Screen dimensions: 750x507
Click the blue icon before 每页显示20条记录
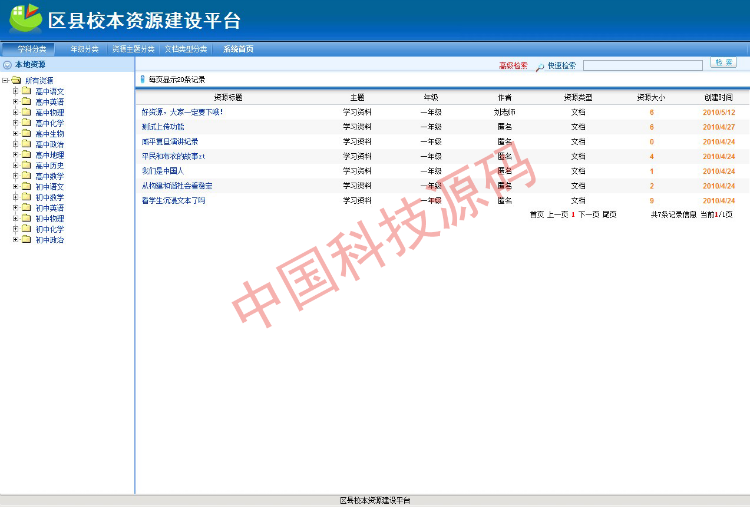[x=142, y=79]
